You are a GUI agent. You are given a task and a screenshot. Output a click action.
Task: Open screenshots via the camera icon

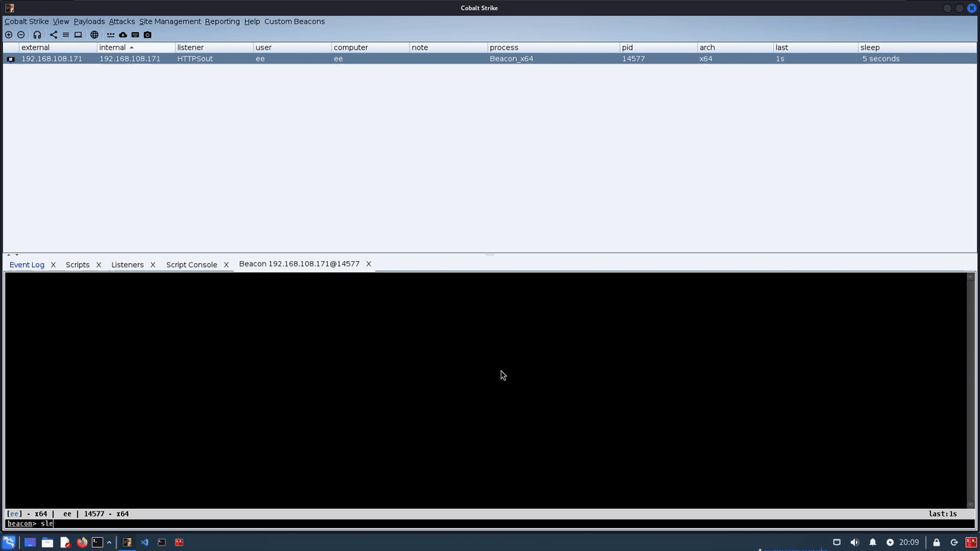[148, 34]
